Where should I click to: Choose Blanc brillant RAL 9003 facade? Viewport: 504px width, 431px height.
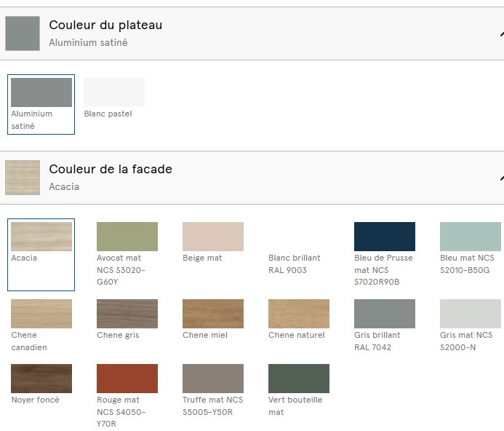pos(299,254)
